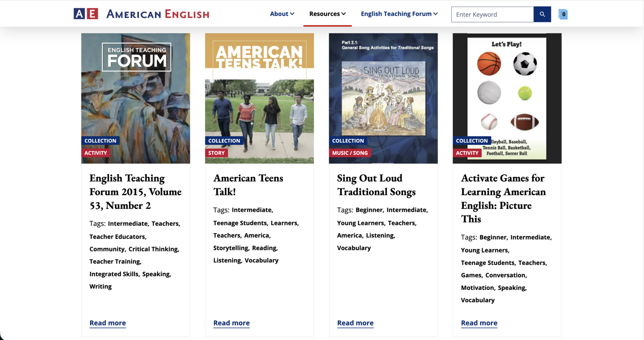This screenshot has width=644, height=340.
Task: Focus the Enter Keyword search field
Action: coord(493,14)
